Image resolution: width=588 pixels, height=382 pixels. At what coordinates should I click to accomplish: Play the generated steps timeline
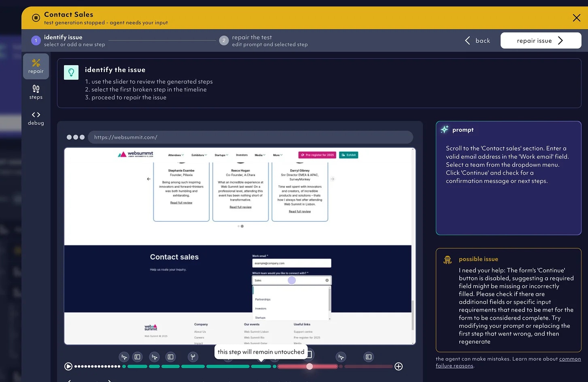(68, 367)
